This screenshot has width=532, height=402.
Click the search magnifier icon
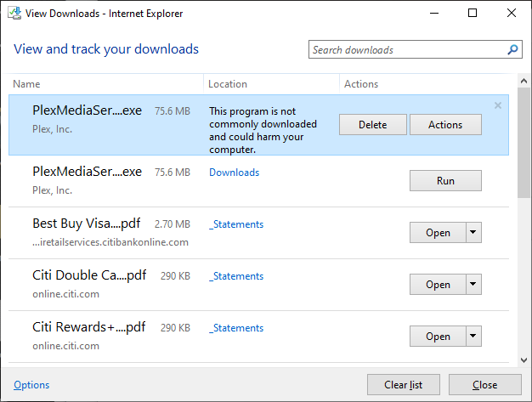(x=513, y=50)
